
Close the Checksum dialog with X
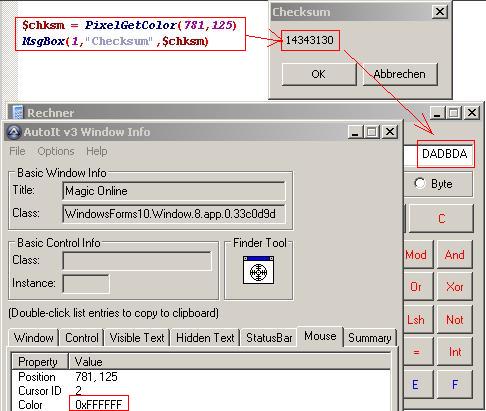[440, 12]
